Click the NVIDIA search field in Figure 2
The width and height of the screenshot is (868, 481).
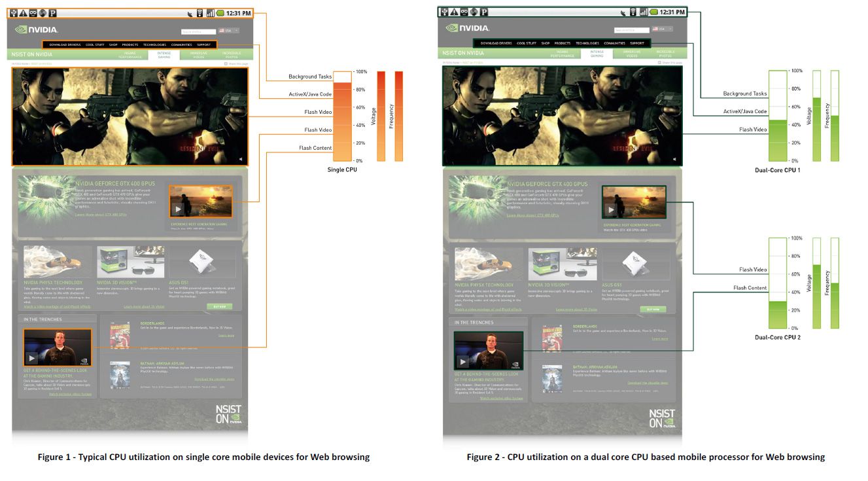click(631, 29)
